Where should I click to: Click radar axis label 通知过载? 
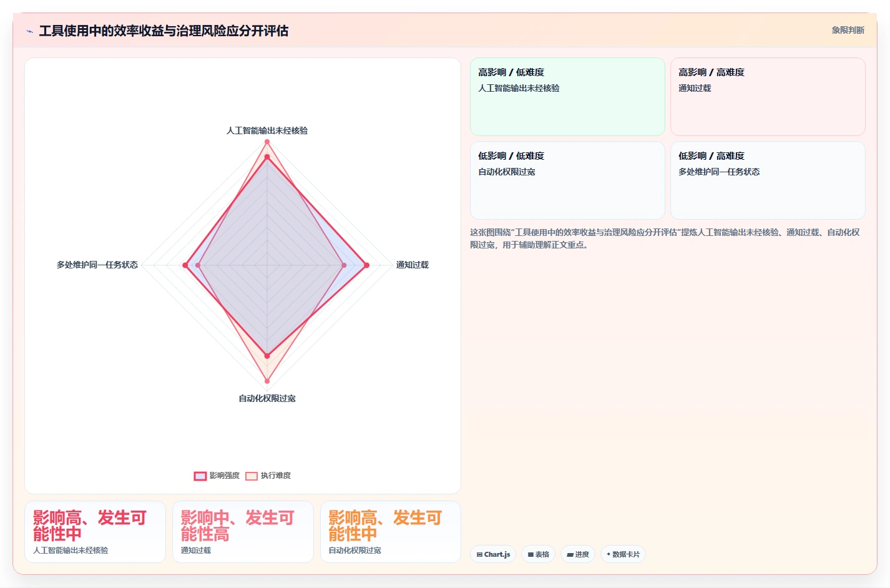click(x=413, y=265)
